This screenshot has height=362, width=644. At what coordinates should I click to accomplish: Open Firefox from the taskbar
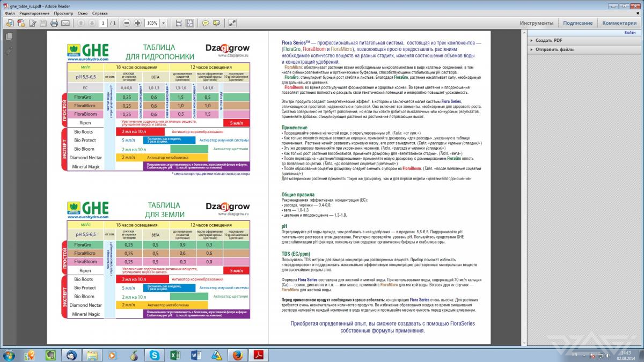238,355
